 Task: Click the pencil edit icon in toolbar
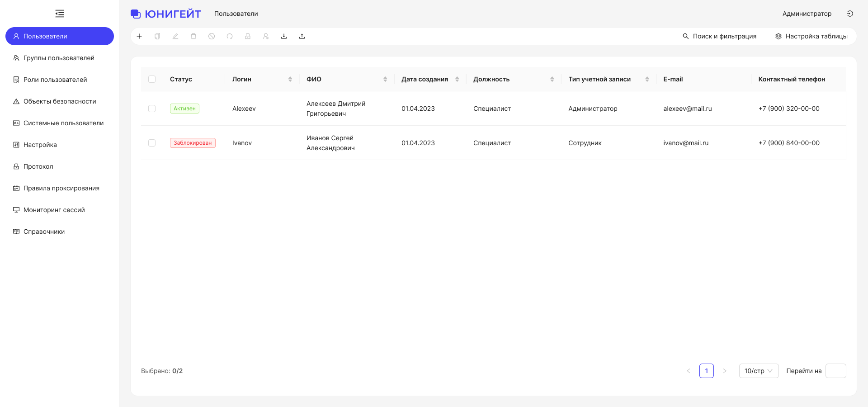pyautogui.click(x=175, y=36)
